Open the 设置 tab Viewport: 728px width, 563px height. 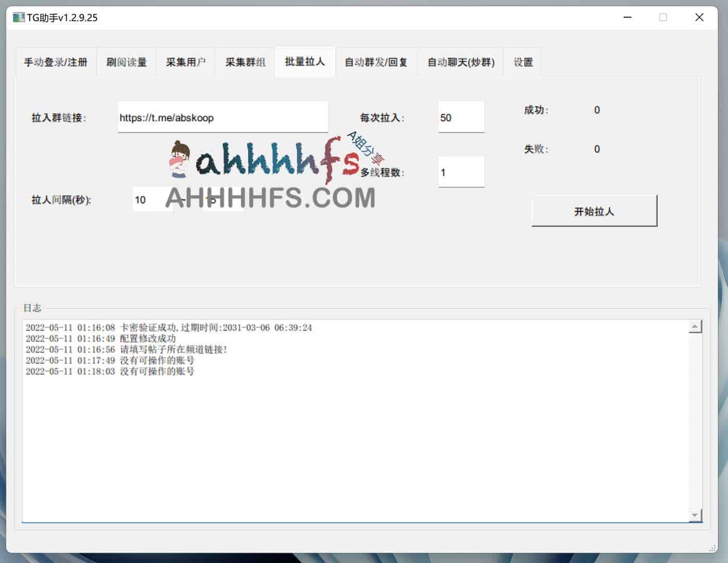tap(523, 62)
